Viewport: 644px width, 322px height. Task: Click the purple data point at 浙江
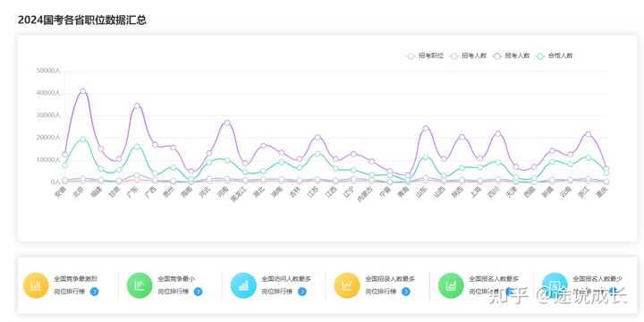point(589,135)
